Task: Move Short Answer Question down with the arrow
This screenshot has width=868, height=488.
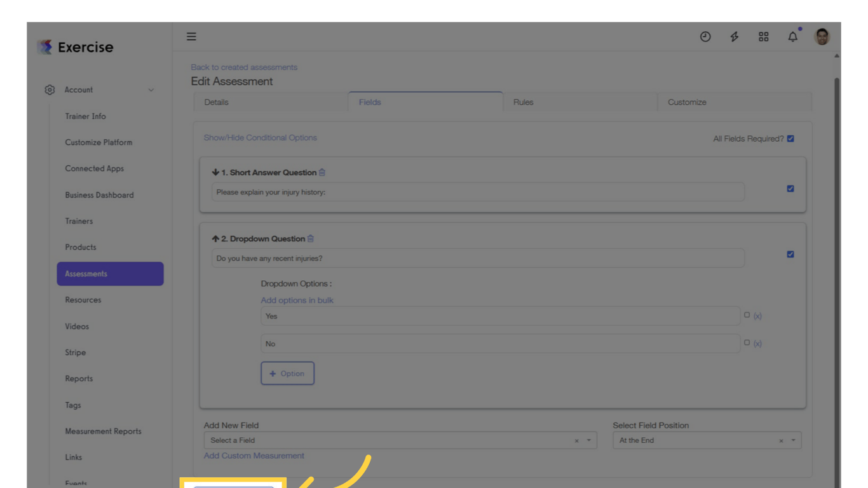Action: [x=215, y=172]
